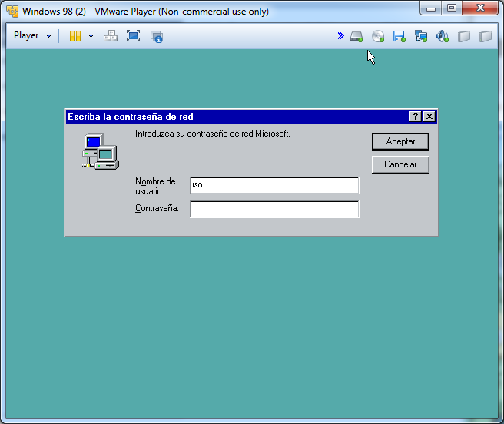The width and height of the screenshot is (504, 424).
Task: Click the dialog's question mark help button
Action: (416, 117)
